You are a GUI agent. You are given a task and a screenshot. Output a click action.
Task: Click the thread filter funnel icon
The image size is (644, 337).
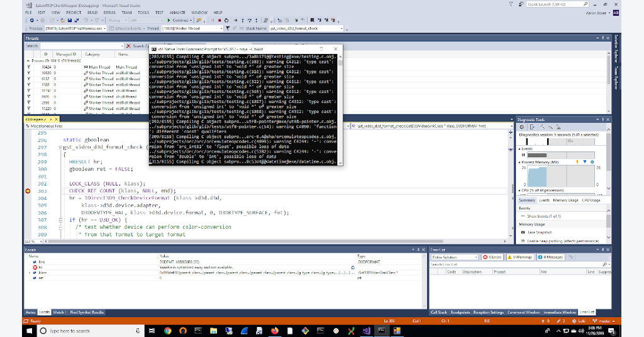click(x=228, y=28)
